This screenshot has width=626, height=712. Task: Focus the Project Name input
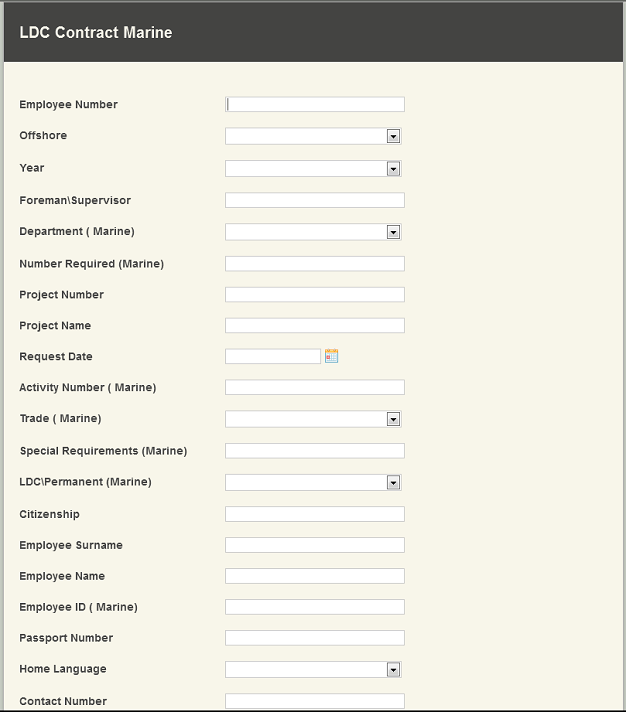315,326
